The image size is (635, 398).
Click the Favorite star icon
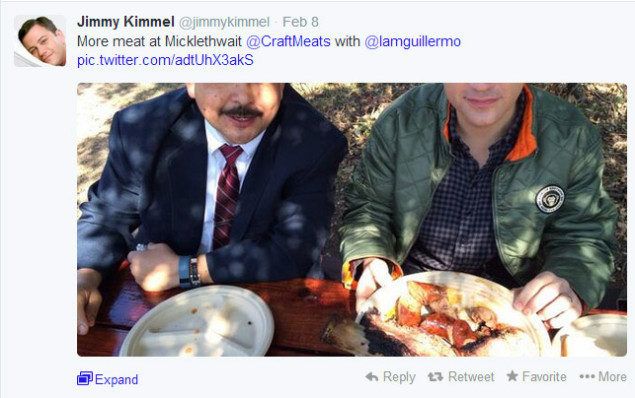click(512, 376)
